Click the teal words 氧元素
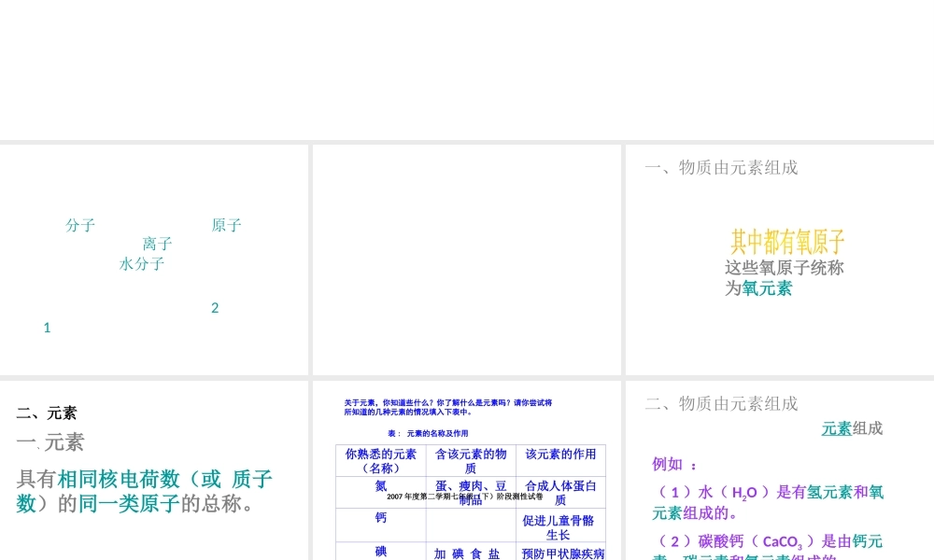The width and height of the screenshot is (934, 560). pyautogui.click(x=767, y=288)
